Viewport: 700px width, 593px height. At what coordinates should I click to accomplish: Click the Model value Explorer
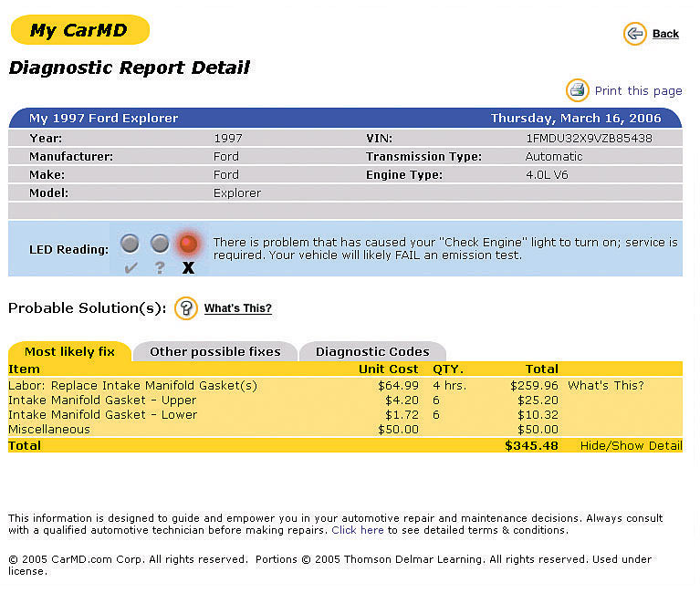[x=237, y=193]
